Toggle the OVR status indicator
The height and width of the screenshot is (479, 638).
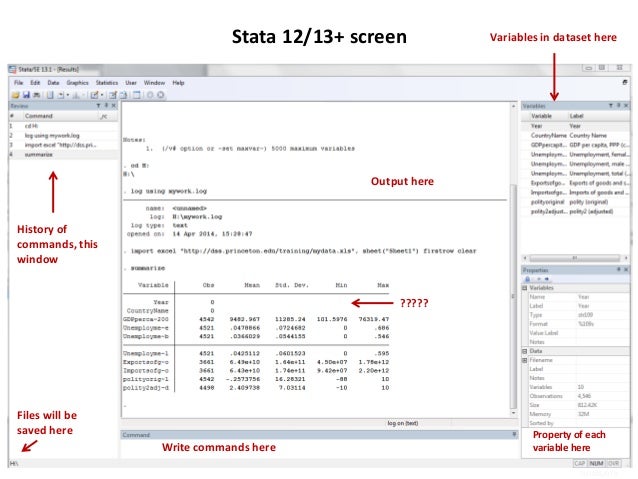tap(613, 463)
